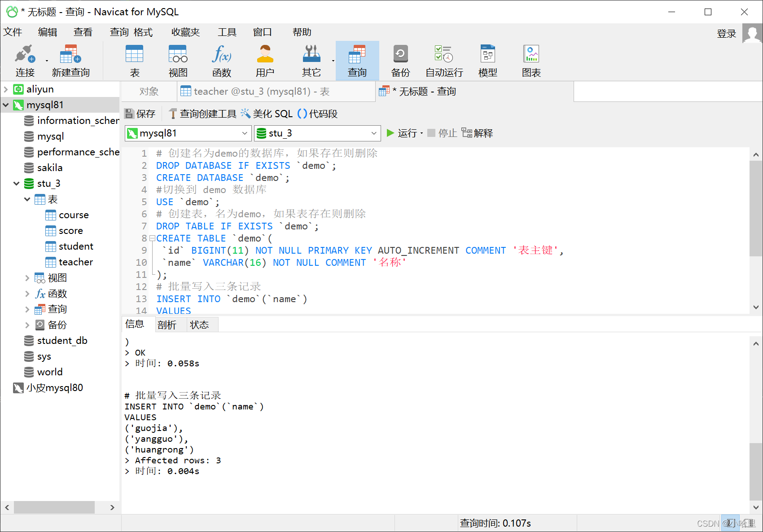
Task: Expand the 函数 functions folder
Action: pos(27,294)
